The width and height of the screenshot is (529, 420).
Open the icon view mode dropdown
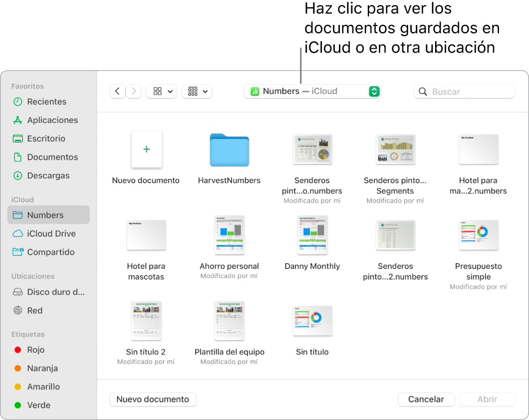coord(162,92)
